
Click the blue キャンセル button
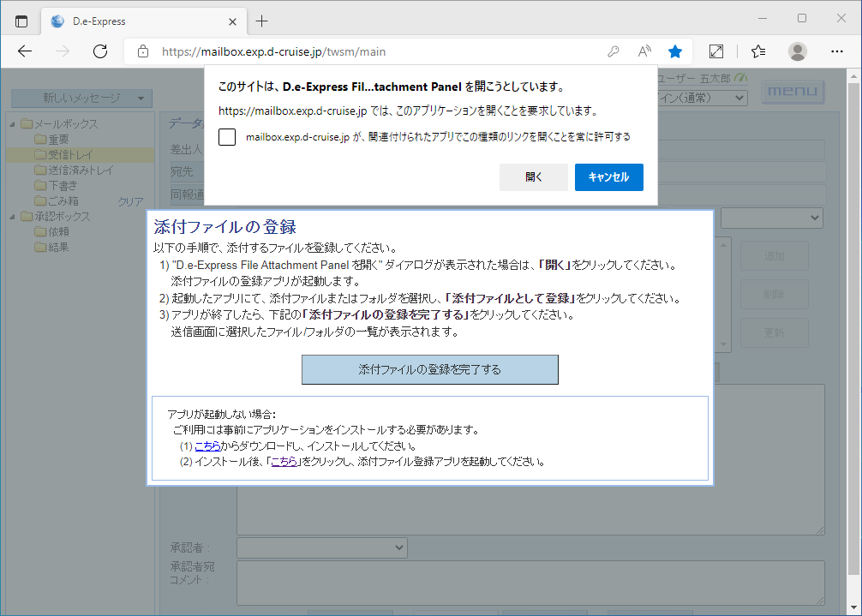tap(608, 177)
